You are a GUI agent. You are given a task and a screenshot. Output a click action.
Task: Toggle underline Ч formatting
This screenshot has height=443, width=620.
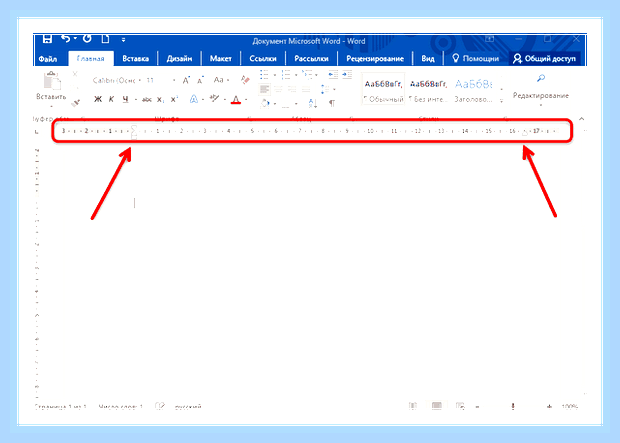tap(125, 99)
